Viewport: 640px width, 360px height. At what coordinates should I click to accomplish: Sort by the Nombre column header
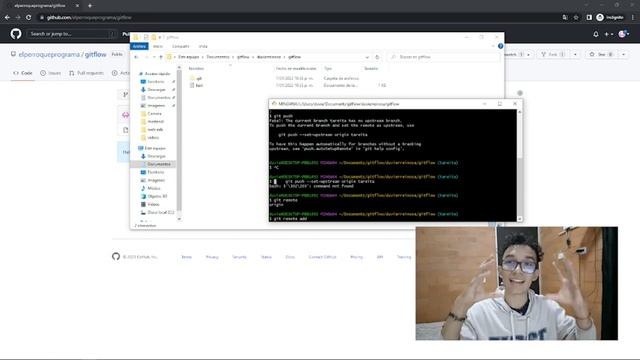pyautogui.click(x=196, y=69)
